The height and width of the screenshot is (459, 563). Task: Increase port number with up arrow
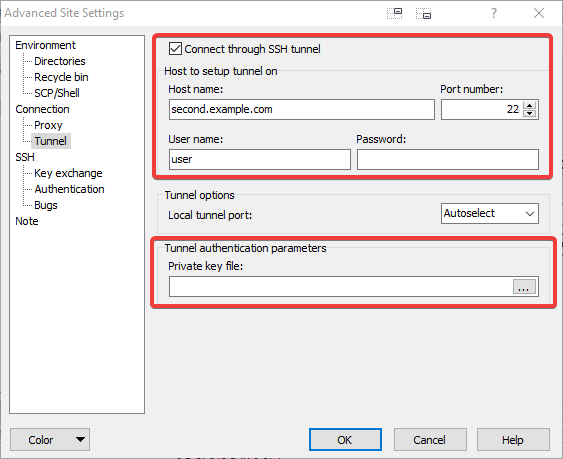530,105
